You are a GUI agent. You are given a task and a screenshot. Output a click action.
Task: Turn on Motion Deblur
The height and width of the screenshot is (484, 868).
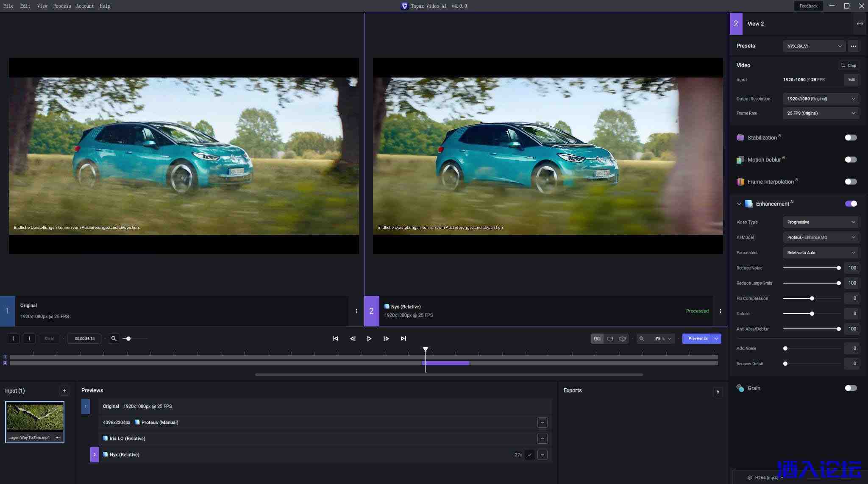pyautogui.click(x=850, y=160)
